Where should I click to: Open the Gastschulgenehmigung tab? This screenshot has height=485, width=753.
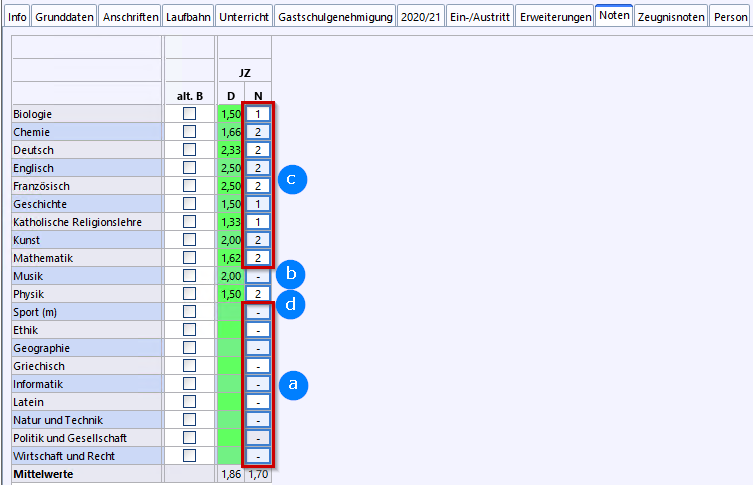click(x=335, y=17)
